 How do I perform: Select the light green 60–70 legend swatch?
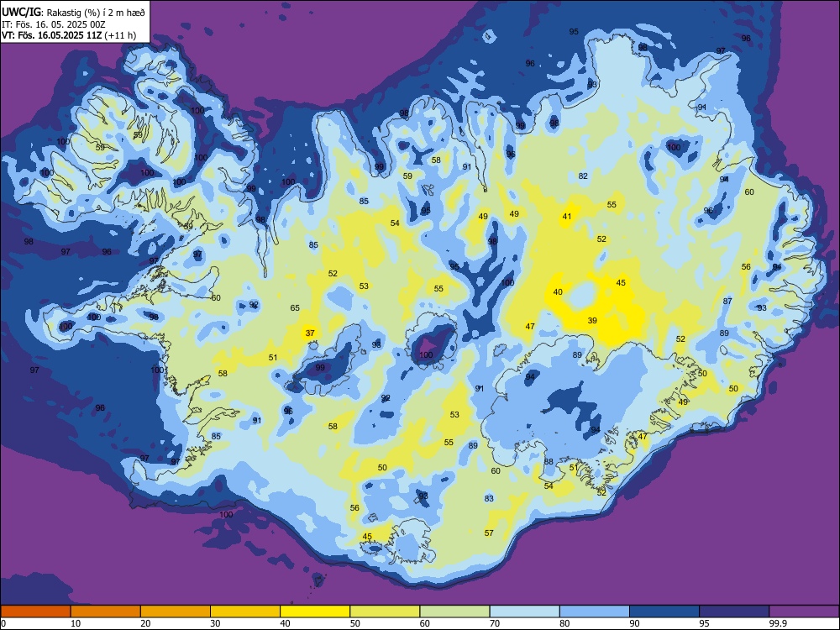tap(454, 612)
